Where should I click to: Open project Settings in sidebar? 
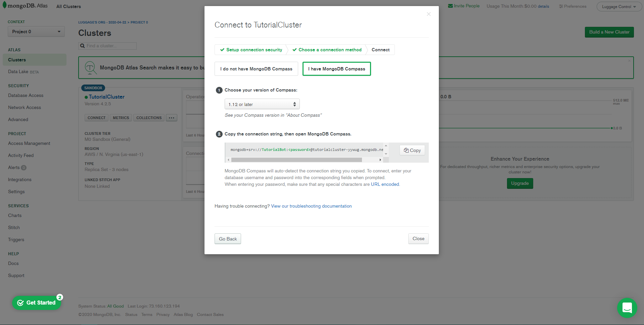click(16, 192)
